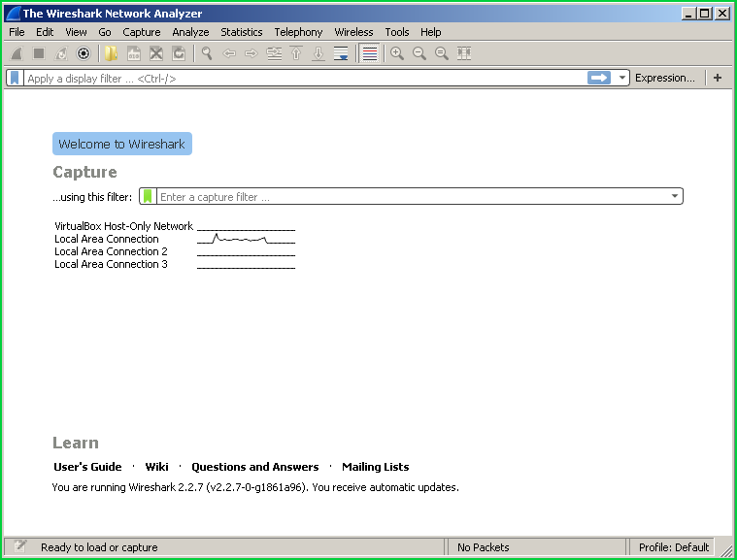
Task: Click the Expression... button
Action: coord(664,78)
